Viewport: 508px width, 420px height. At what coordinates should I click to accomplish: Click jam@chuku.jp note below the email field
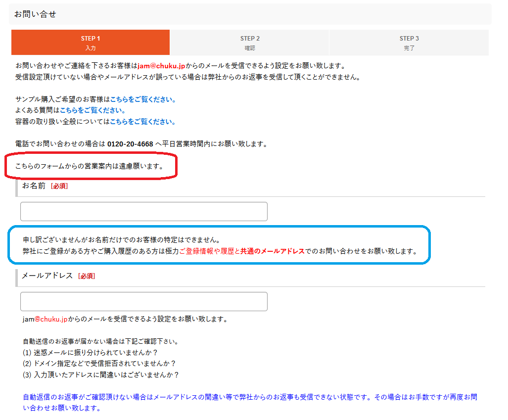[x=125, y=319]
